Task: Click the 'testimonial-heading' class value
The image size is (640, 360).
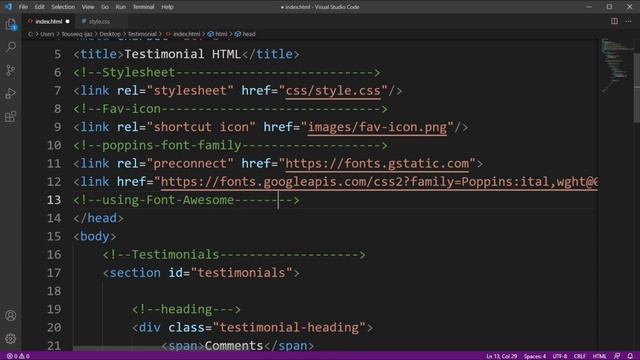Action: pyautogui.click(x=289, y=327)
